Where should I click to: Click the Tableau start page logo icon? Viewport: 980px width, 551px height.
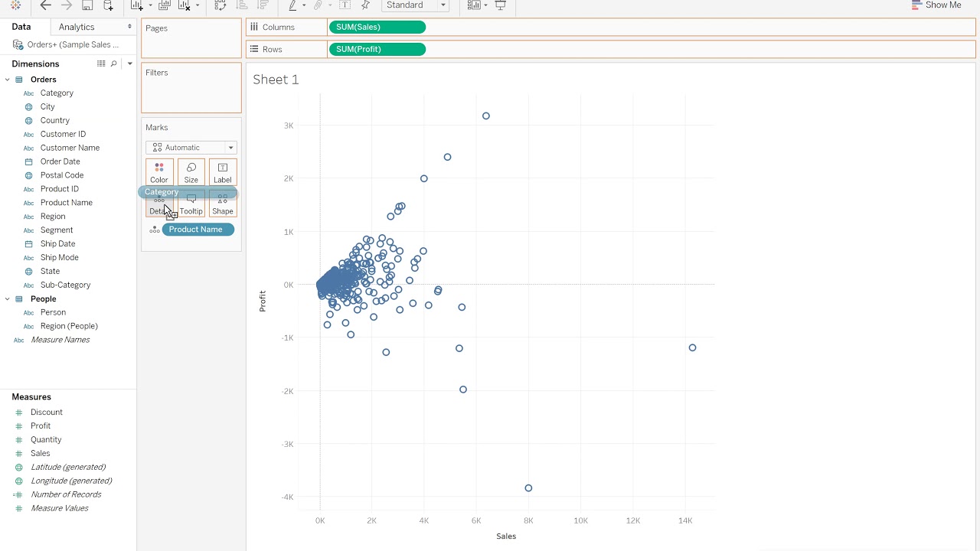(15, 5)
